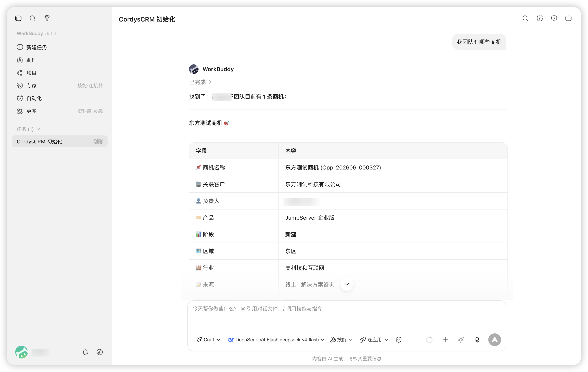Select the CordysCRM 初始化 task in sidebar
Viewport: 588px width, 372px height.
click(x=60, y=141)
